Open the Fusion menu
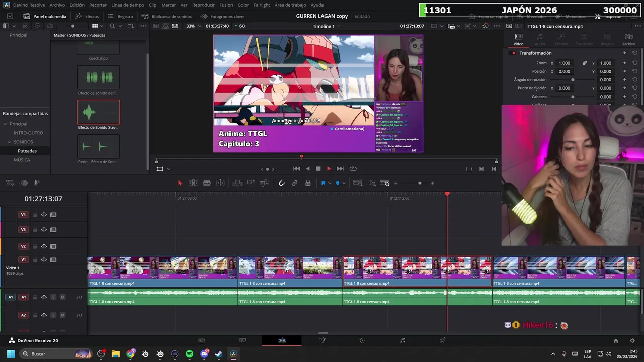Image resolution: width=644 pixels, height=362 pixels. (226, 5)
